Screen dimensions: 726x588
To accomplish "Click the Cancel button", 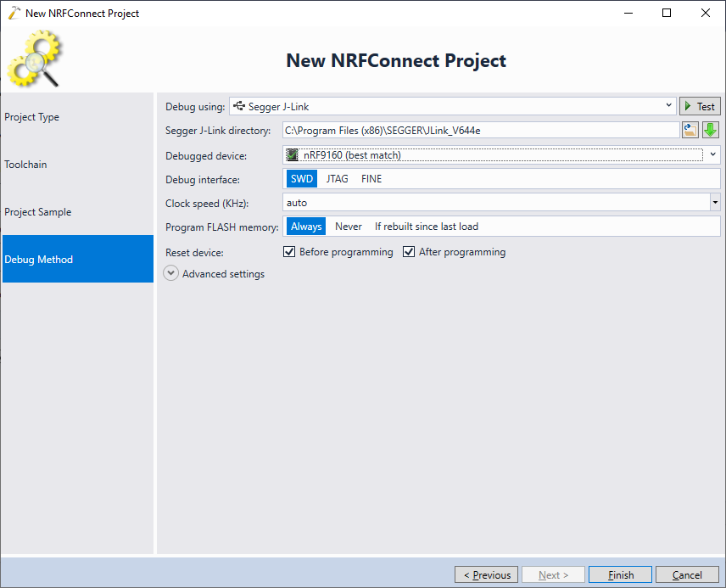I will coord(687,575).
